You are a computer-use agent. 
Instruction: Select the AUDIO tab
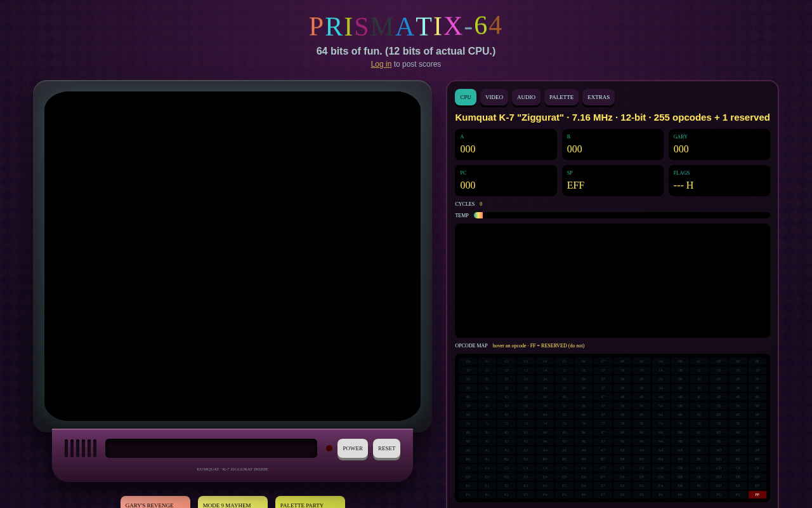tap(526, 97)
